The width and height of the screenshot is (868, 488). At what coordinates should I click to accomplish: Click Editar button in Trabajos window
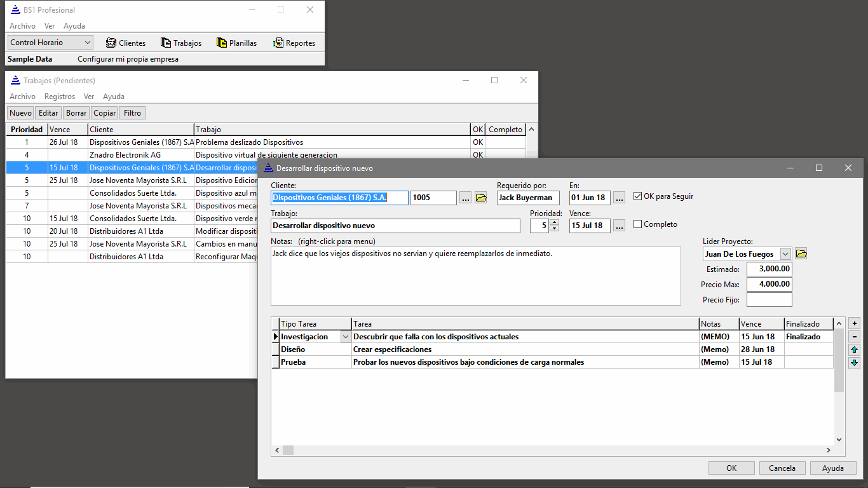[48, 113]
